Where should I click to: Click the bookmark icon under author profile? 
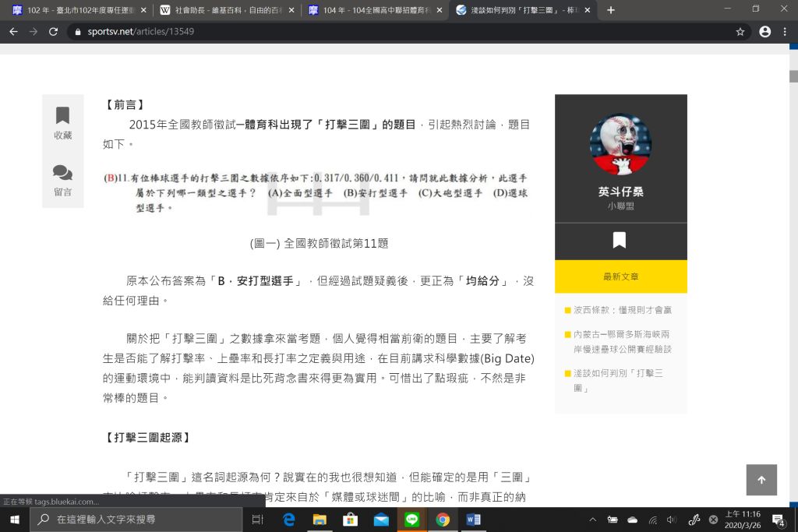[x=620, y=240]
